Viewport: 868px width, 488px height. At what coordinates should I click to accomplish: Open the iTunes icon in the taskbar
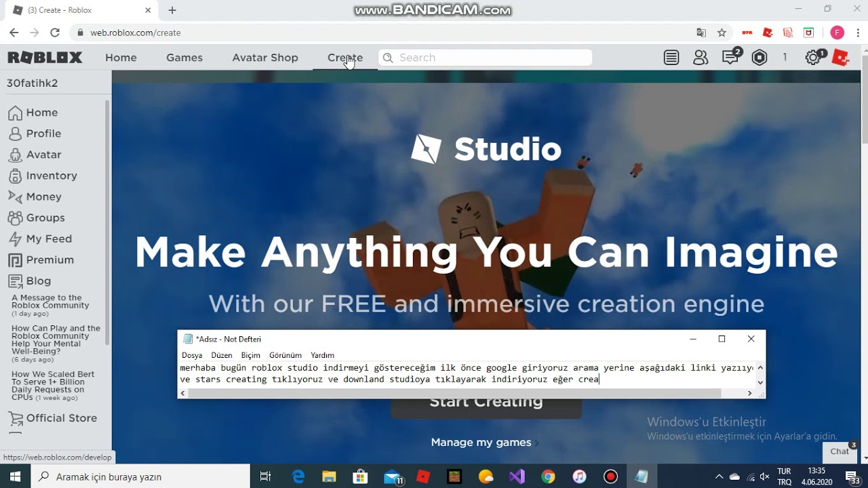(579, 476)
